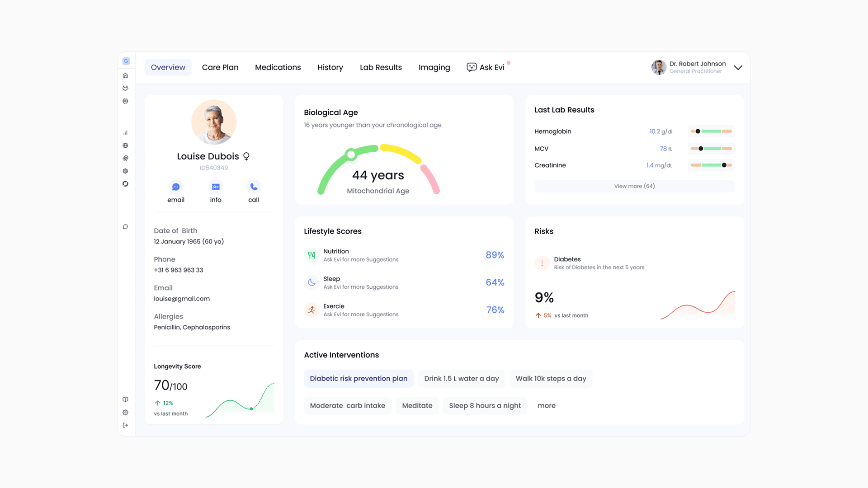Click the logout icon in sidebar
This screenshot has height=488, width=868.
pyautogui.click(x=125, y=425)
